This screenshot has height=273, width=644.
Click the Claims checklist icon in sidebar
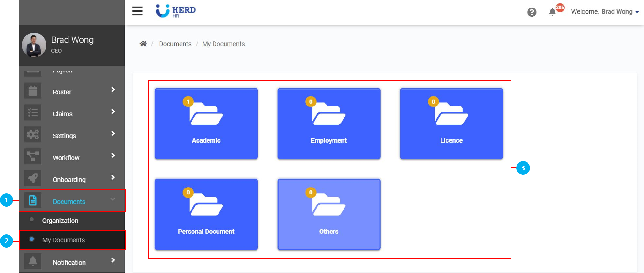(33, 113)
